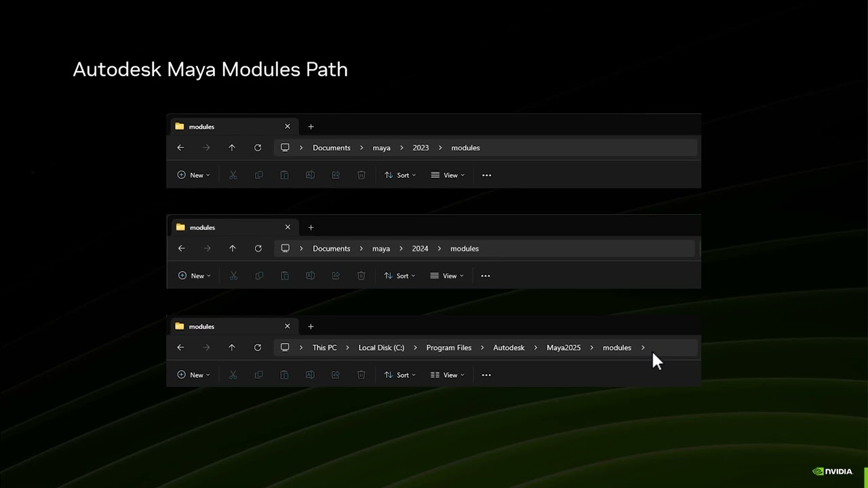Image resolution: width=868 pixels, height=488 pixels.
Task: Click the Maya2025 breadcrumb
Action: pos(564,348)
